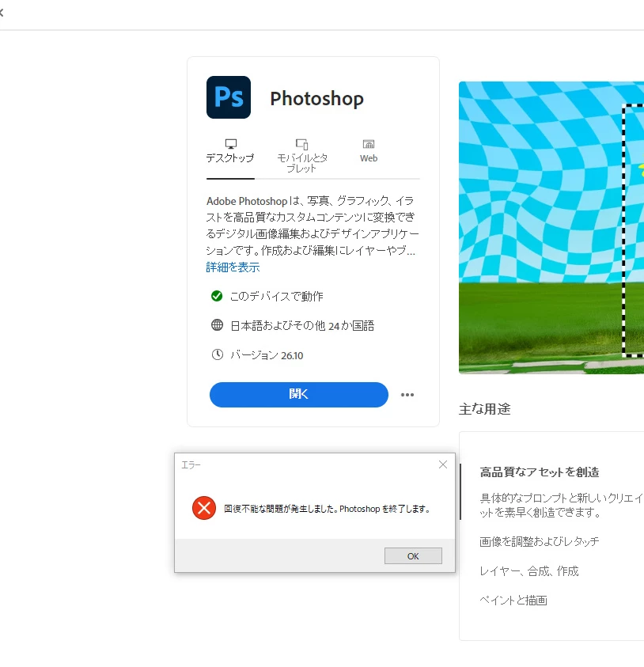644x667 pixels.
Task: Click the Photoshop title text
Action: (x=317, y=99)
